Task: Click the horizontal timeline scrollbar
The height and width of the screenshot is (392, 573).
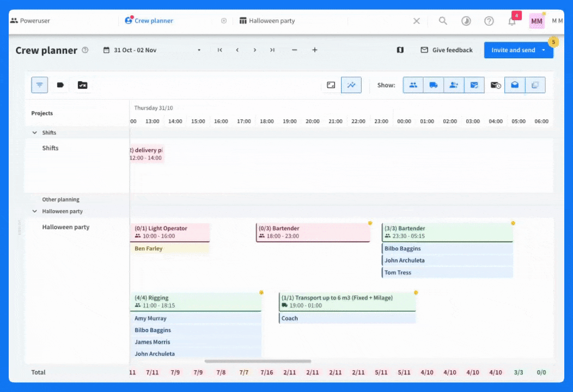Action: 258,362
